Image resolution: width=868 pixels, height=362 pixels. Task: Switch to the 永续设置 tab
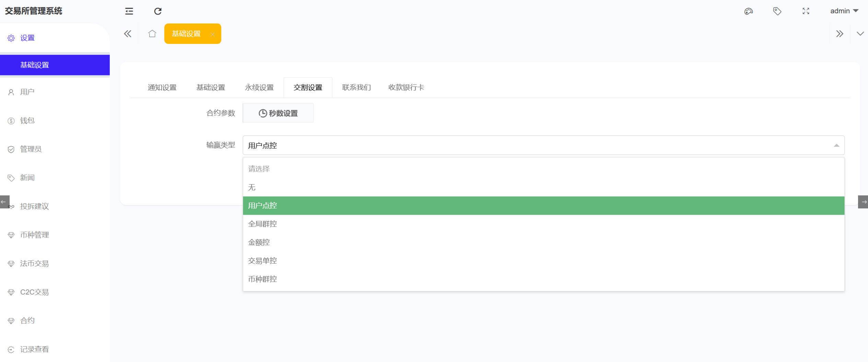point(259,87)
